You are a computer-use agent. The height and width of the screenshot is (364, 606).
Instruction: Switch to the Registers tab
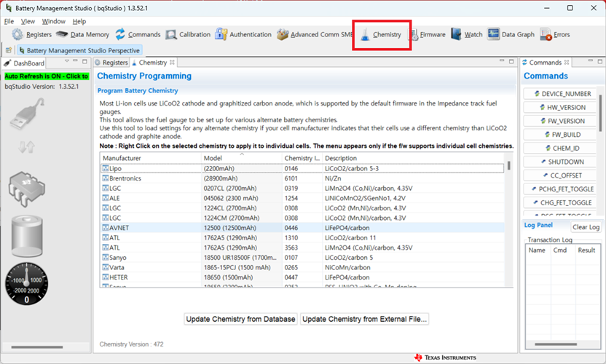pyautogui.click(x=111, y=63)
